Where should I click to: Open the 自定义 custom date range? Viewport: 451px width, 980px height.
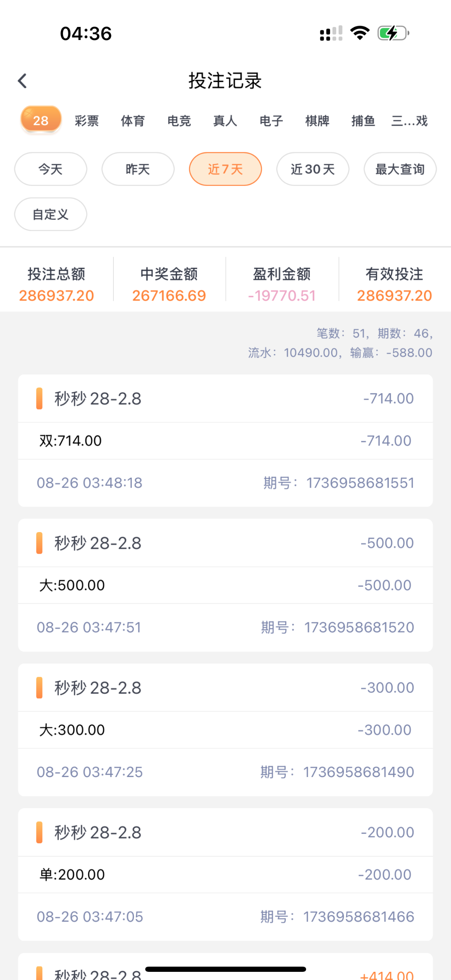tap(51, 214)
